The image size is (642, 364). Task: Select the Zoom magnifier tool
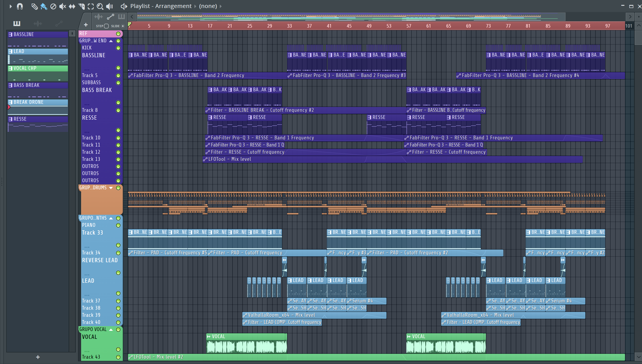point(100,6)
